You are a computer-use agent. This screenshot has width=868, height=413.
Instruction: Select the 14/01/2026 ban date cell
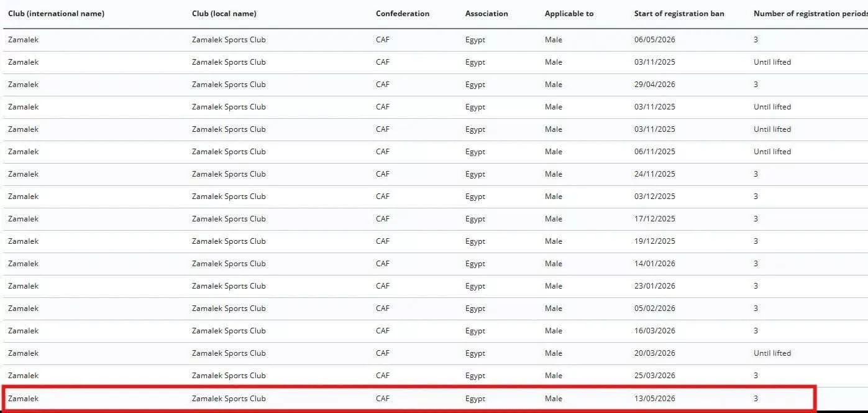coord(655,264)
